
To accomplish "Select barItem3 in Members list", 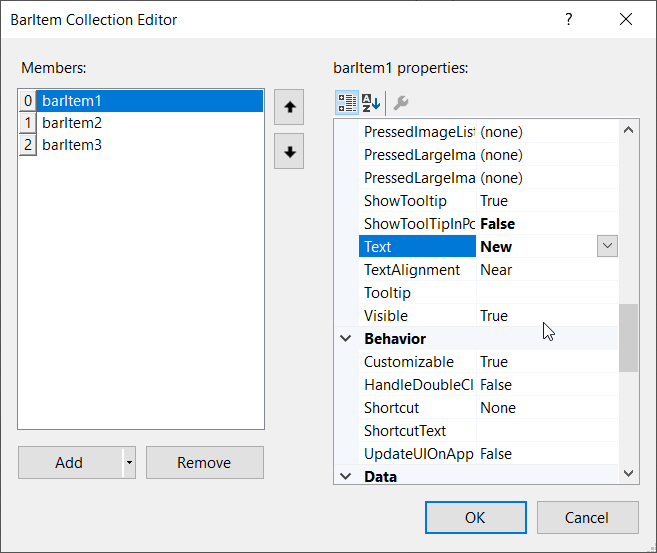I will point(72,145).
